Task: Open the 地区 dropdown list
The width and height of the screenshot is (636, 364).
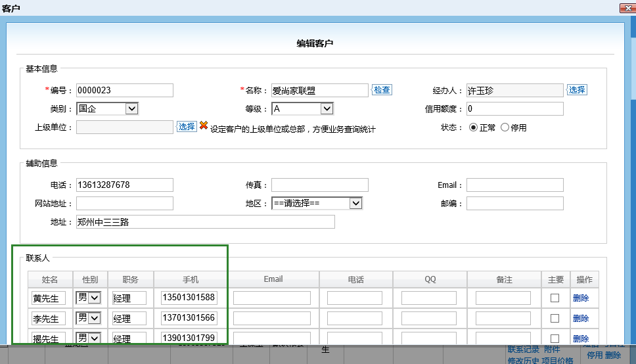Action: (317, 203)
